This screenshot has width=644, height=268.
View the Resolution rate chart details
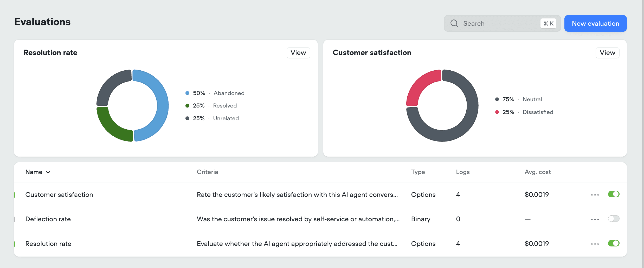[x=298, y=53]
